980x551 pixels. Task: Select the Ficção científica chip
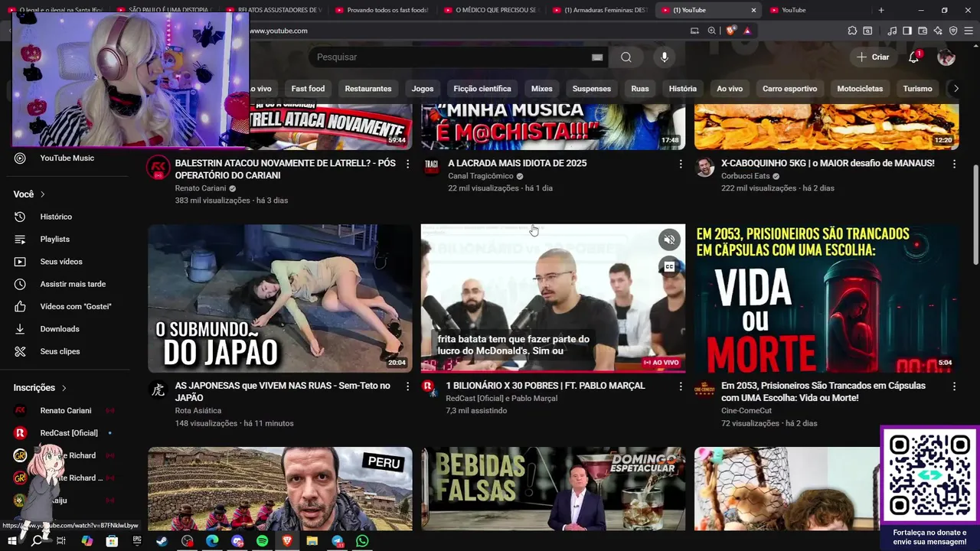click(482, 89)
